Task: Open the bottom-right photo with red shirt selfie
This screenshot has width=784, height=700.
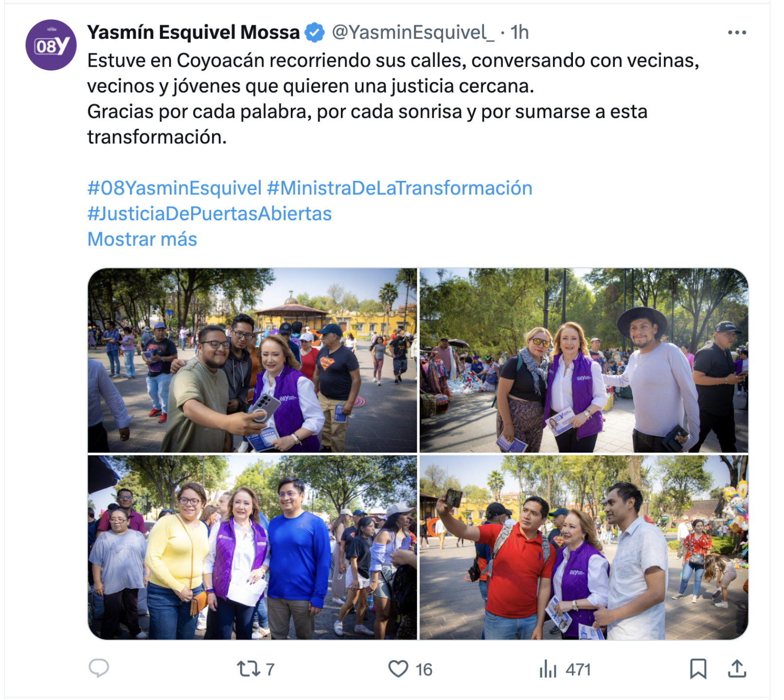Action: pos(584,547)
